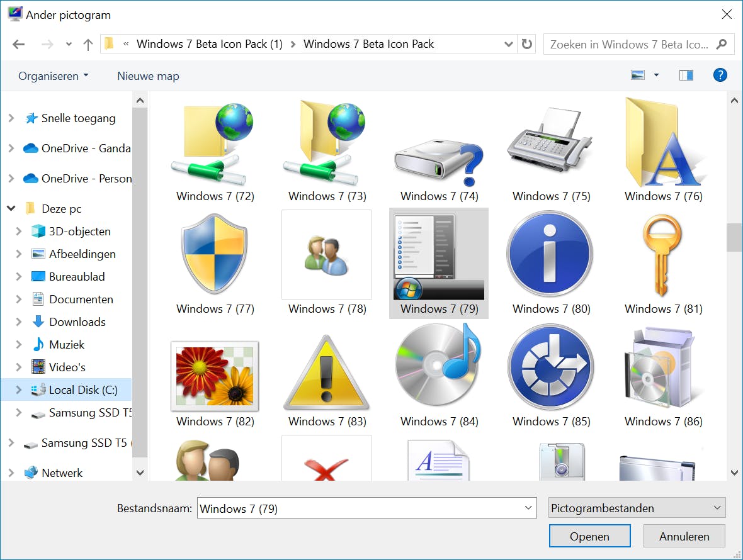The width and height of the screenshot is (743, 560).
Task: Open address bar history dropdown
Action: pyautogui.click(x=508, y=44)
